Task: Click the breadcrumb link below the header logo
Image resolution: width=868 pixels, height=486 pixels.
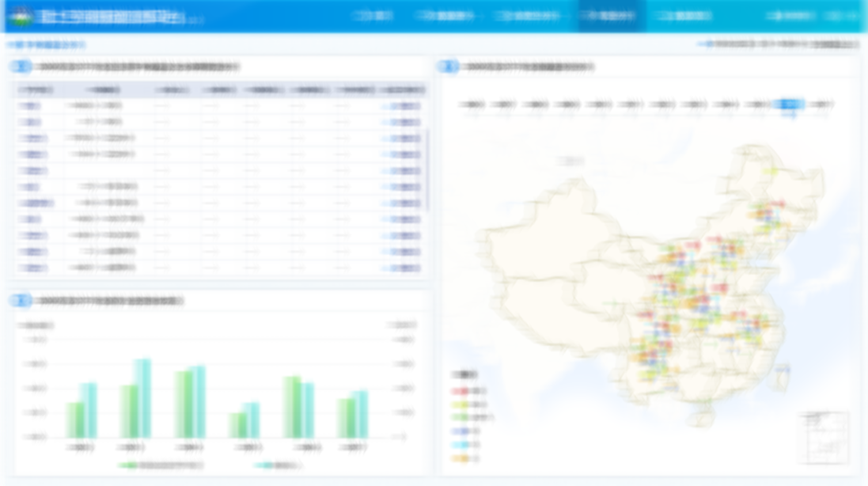Action: pyautogui.click(x=46, y=45)
